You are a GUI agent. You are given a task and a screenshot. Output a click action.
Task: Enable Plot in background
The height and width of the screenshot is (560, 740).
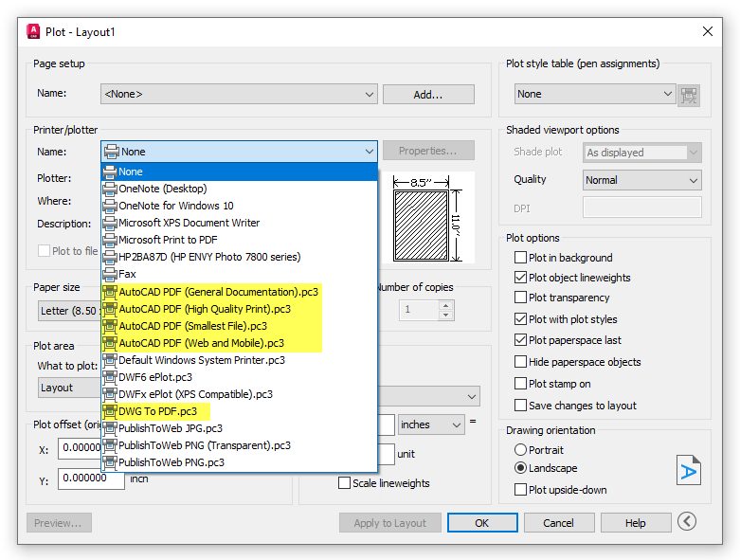coord(520,258)
